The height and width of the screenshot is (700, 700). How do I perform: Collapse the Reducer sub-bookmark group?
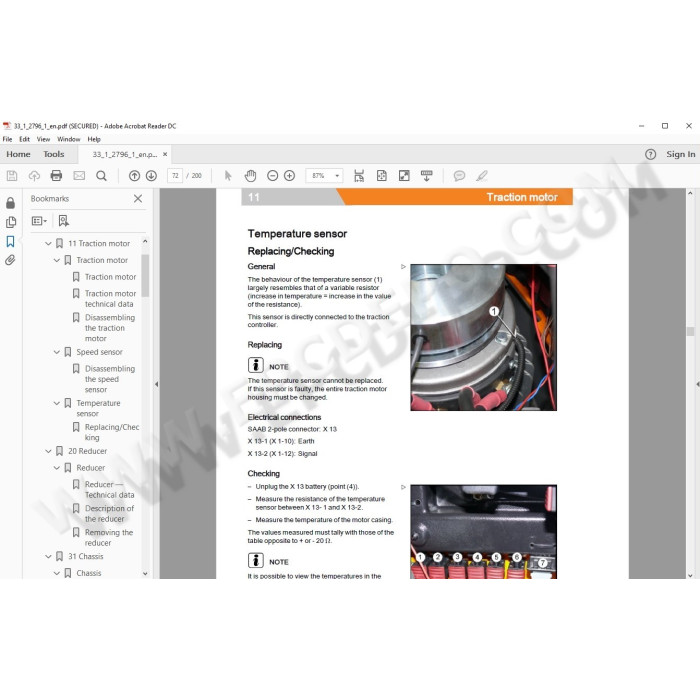(57, 468)
